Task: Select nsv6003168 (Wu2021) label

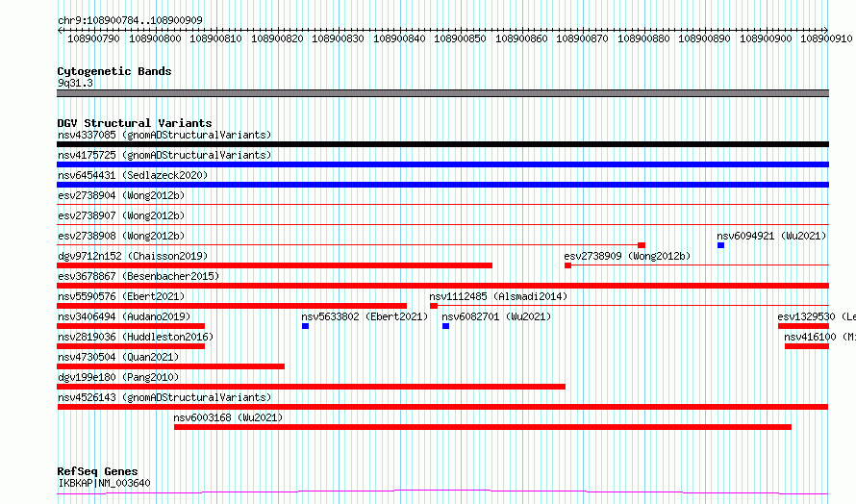Action: click(x=228, y=417)
